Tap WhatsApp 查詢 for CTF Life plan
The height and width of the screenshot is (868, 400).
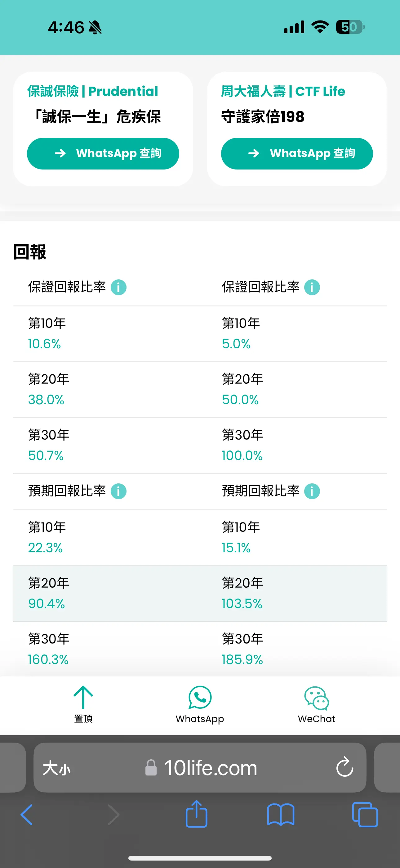point(297,154)
